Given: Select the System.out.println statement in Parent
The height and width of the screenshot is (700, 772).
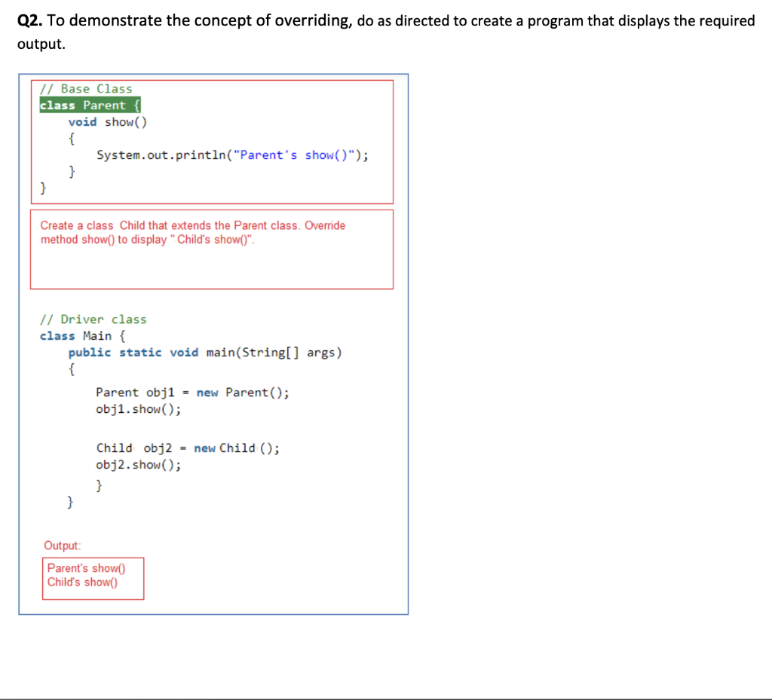Looking at the screenshot, I should tap(232, 154).
